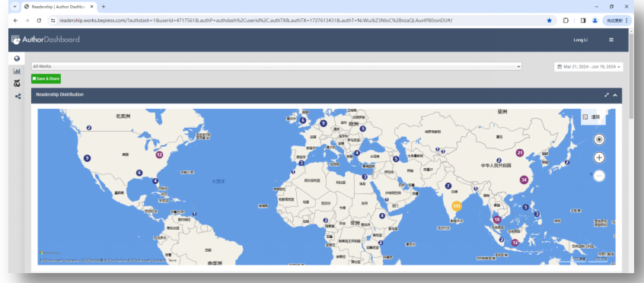Viewport: 644px width, 283px height.
Task: Bookmark this page with the star icon
Action: 549,21
